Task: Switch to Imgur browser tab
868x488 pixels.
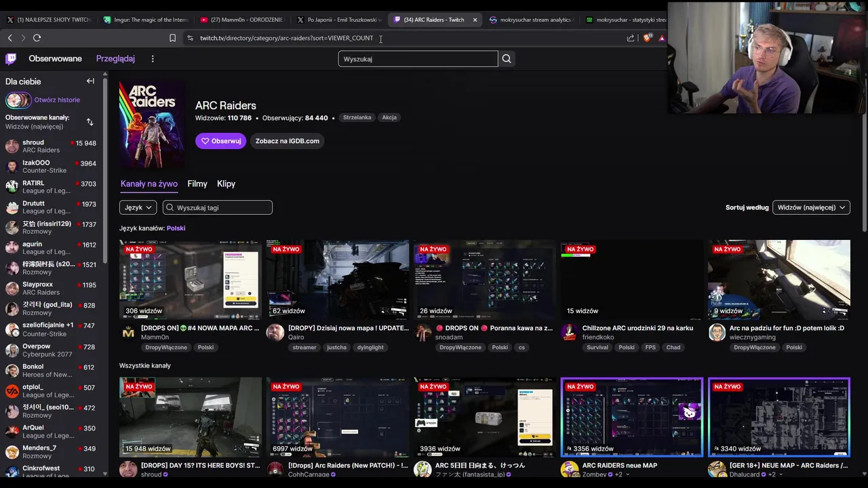Action: (x=145, y=20)
